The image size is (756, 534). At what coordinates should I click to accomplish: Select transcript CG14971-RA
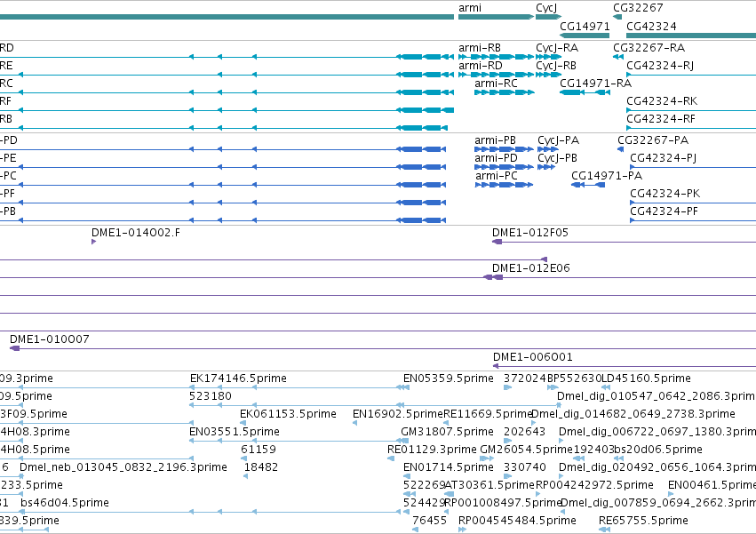point(595,84)
